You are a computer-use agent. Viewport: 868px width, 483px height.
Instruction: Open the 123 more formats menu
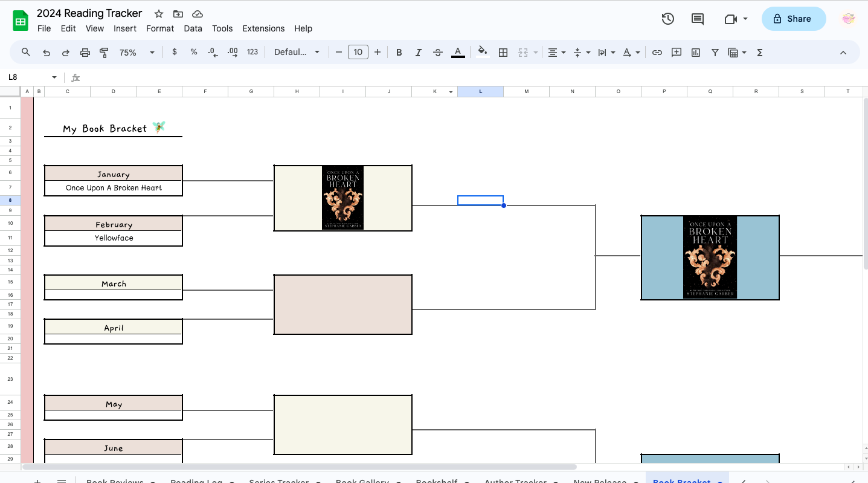click(x=252, y=52)
